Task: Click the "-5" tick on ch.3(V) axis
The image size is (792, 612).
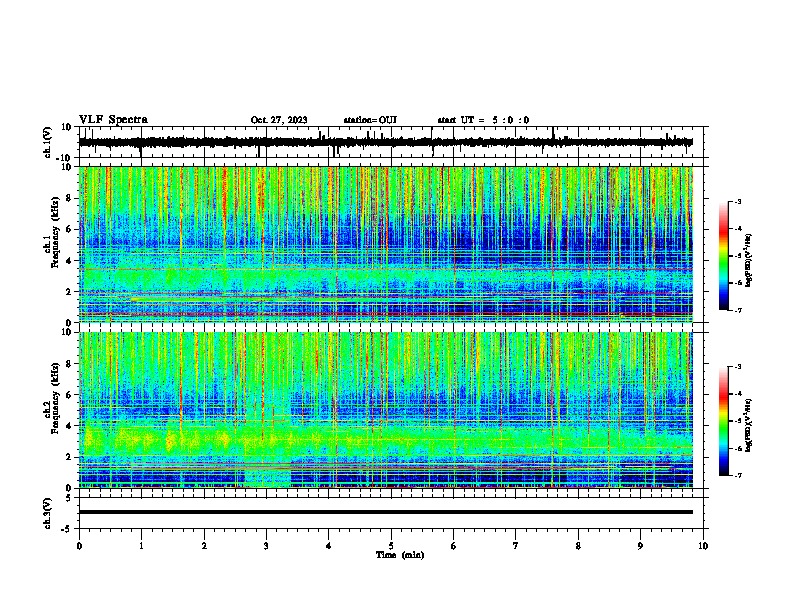Action: point(68,529)
